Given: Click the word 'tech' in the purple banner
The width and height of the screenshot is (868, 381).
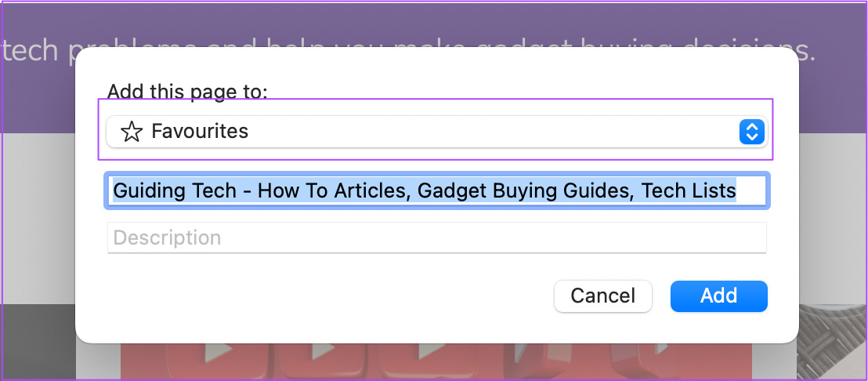Looking at the screenshot, I should tap(31, 50).
